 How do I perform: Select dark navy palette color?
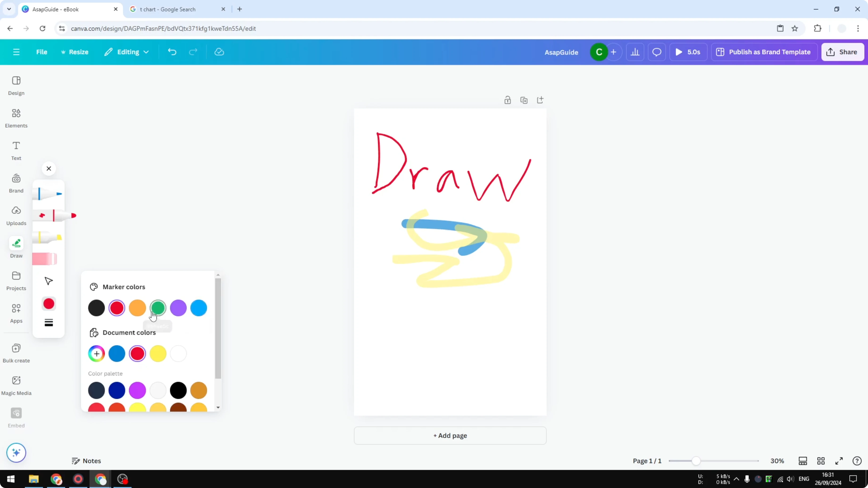click(x=96, y=390)
